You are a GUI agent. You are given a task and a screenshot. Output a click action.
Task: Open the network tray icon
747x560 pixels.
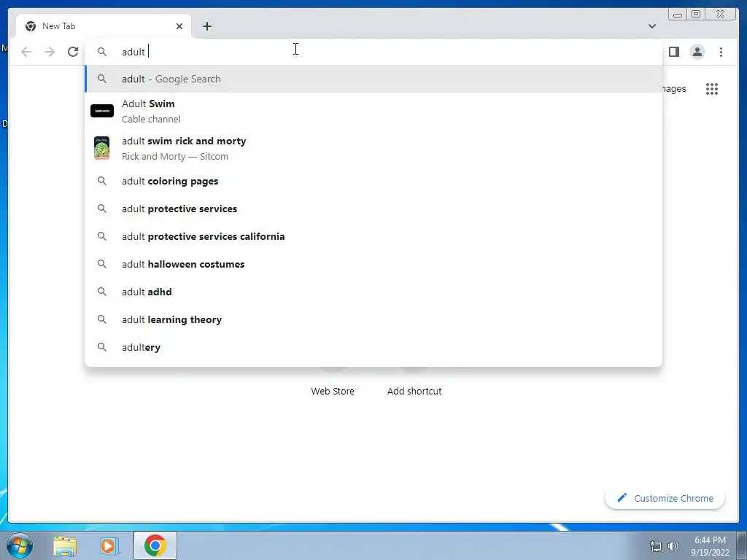click(x=656, y=546)
